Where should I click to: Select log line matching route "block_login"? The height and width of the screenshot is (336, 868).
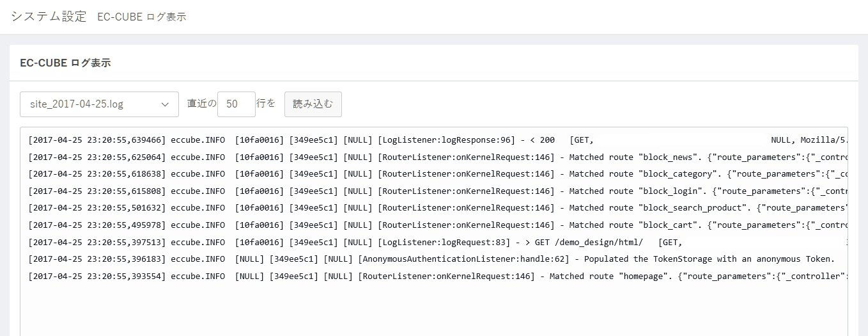click(x=438, y=191)
